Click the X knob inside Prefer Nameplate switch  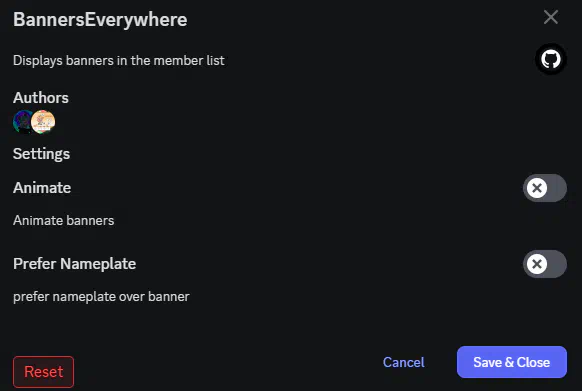537,264
